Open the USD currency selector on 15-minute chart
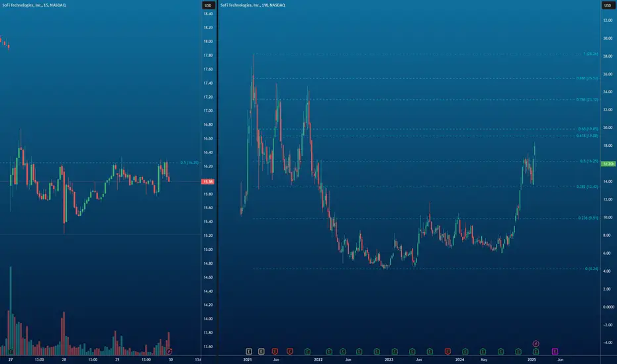 (208, 5)
